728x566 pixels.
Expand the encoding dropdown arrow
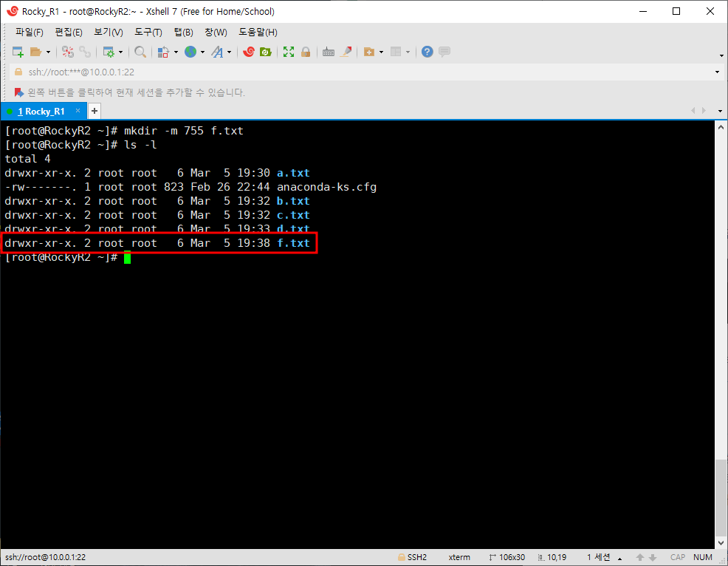pos(202,52)
